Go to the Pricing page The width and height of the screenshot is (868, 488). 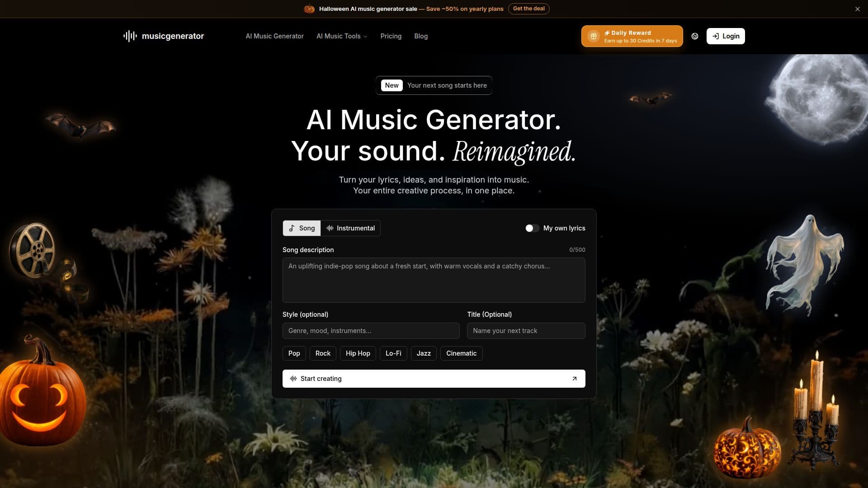(391, 36)
